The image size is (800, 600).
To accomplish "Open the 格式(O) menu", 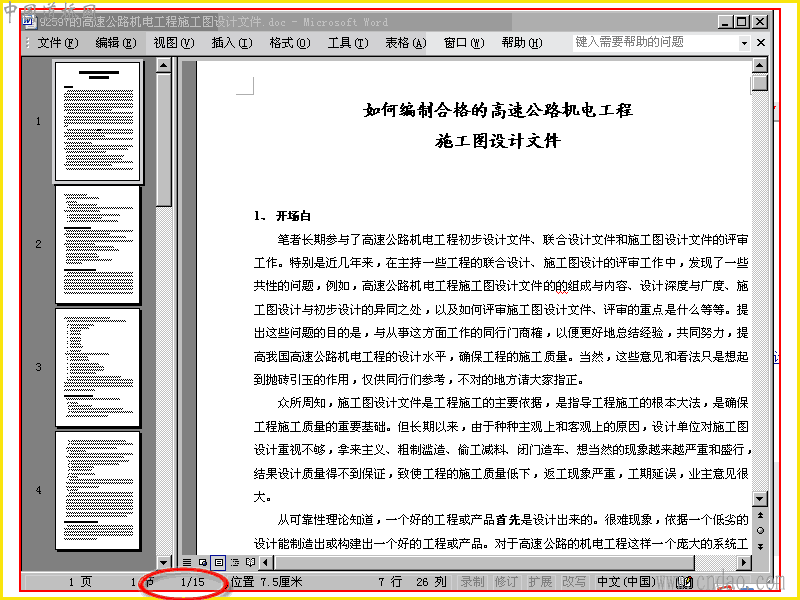I will pyautogui.click(x=290, y=43).
